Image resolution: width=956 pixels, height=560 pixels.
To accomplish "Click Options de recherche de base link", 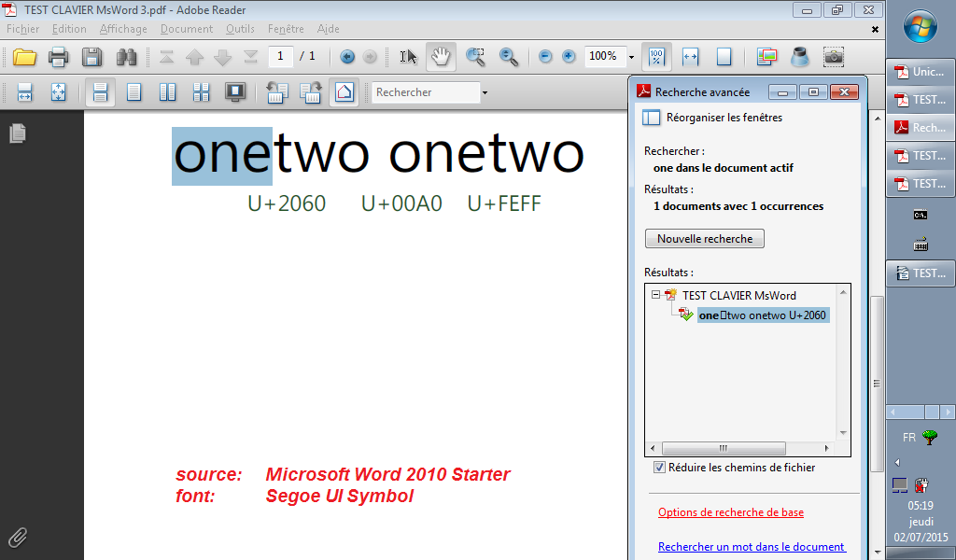I will (730, 512).
